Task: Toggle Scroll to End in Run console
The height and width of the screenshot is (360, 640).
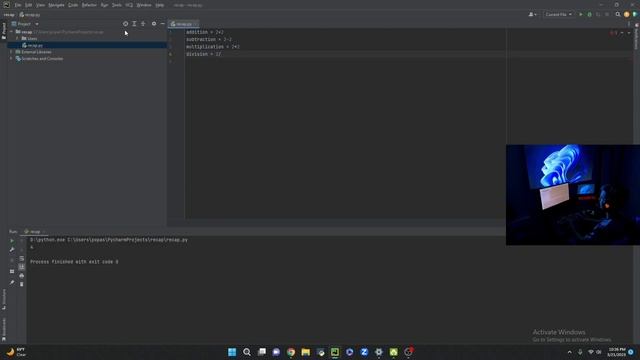Action: [x=22, y=267]
